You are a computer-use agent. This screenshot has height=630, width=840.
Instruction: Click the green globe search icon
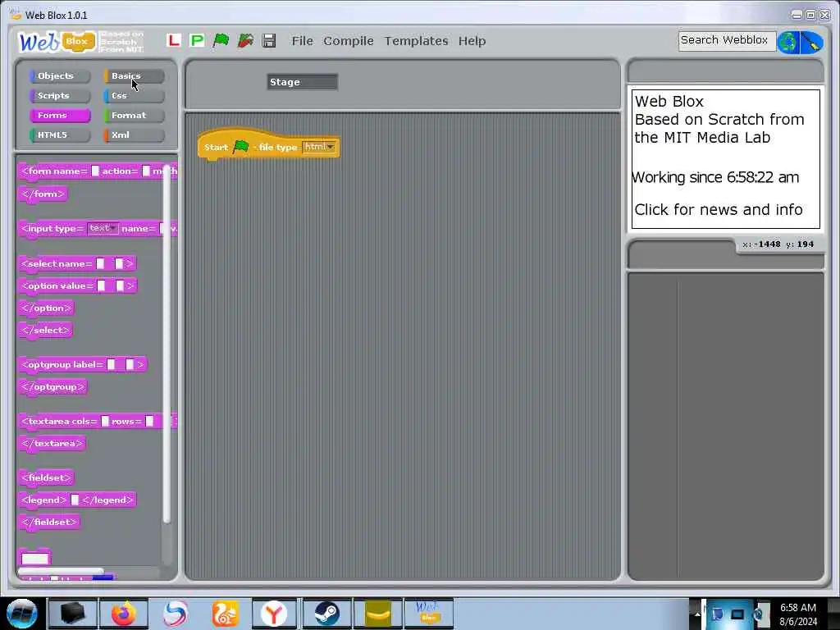[788, 43]
